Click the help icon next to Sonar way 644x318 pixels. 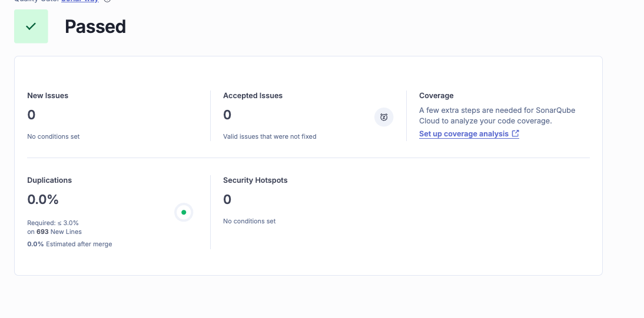click(107, 1)
